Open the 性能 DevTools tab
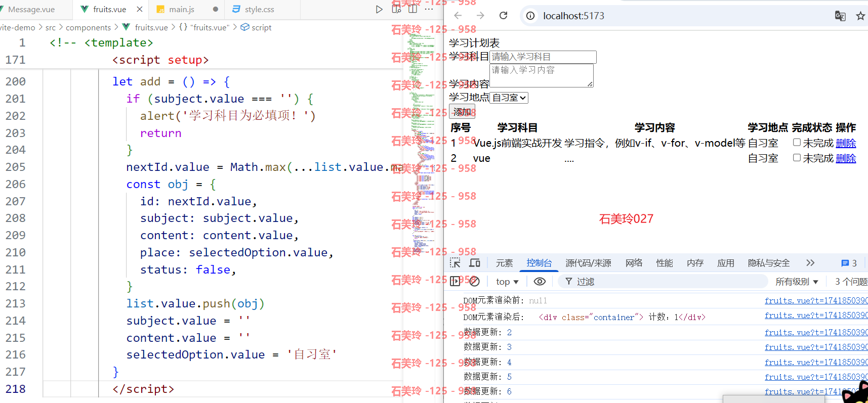The image size is (868, 403). point(665,263)
